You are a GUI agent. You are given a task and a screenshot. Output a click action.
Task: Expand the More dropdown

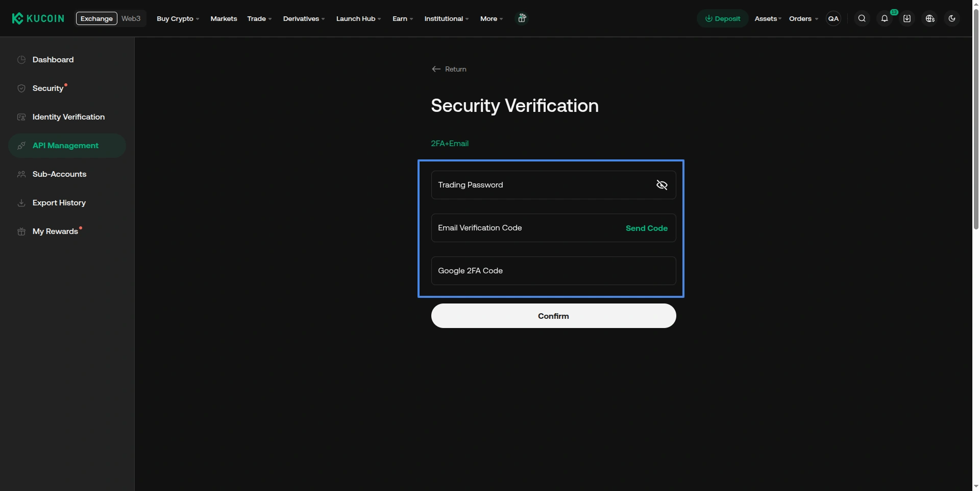coord(492,18)
